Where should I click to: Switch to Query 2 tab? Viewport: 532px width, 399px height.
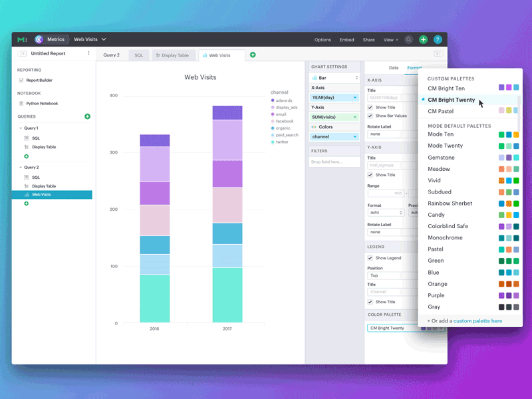coord(112,55)
